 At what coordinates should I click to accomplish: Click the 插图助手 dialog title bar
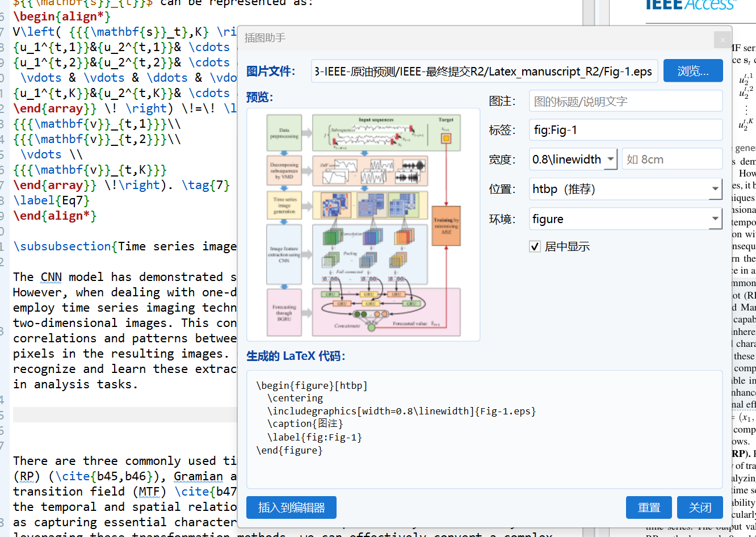click(477, 38)
